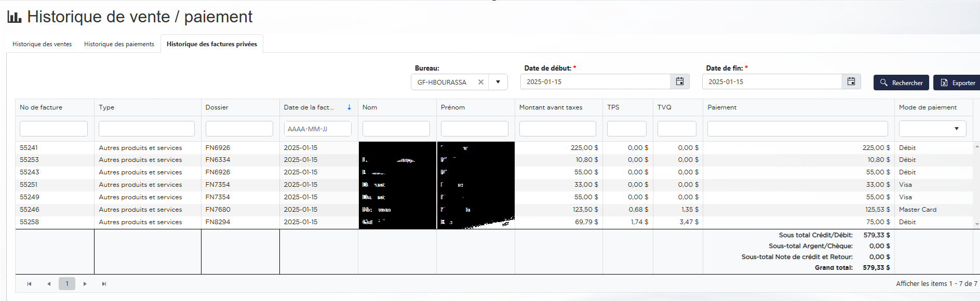Go to the next results page
Viewport: 980px width, 301px height.
(85, 284)
